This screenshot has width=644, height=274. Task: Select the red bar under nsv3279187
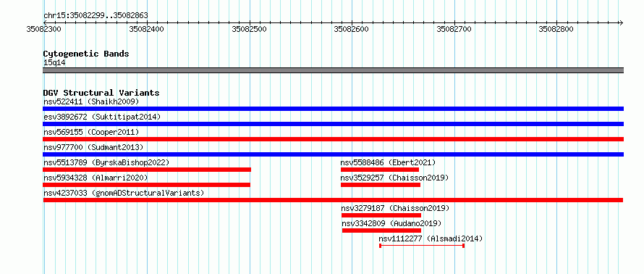(381, 215)
